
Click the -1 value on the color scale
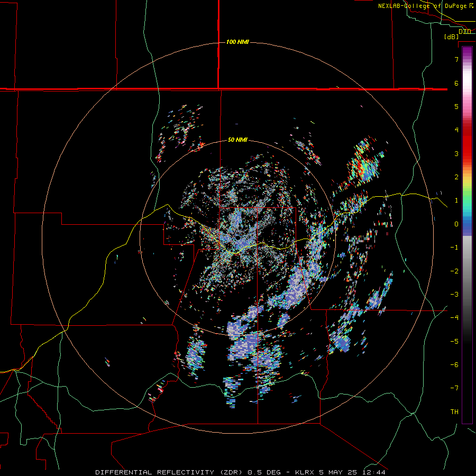tap(454, 248)
